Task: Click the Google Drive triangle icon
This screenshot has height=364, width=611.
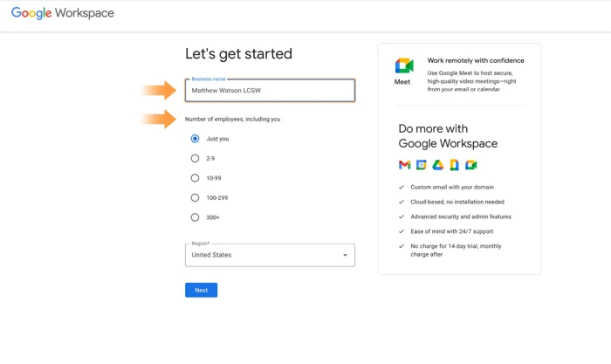Action: tap(437, 165)
